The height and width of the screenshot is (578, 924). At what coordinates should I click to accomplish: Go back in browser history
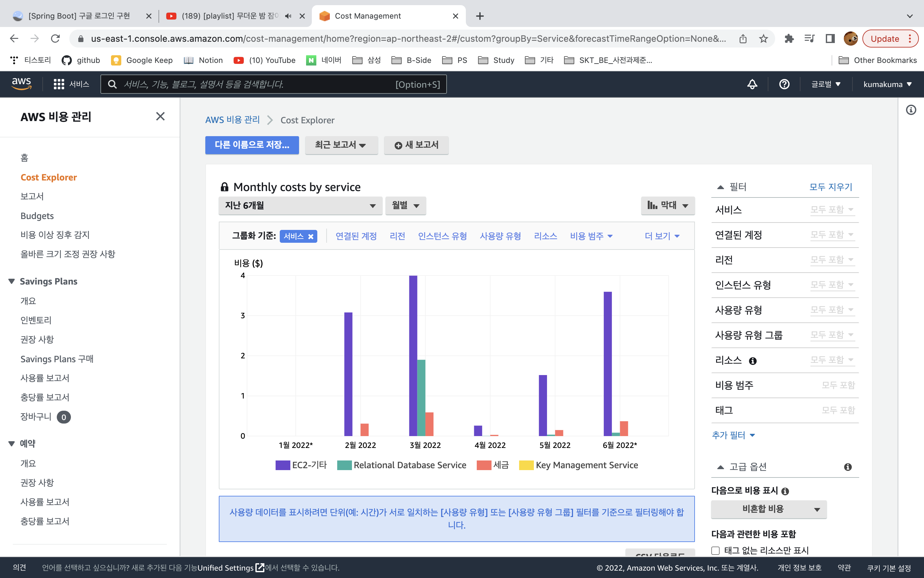point(14,39)
